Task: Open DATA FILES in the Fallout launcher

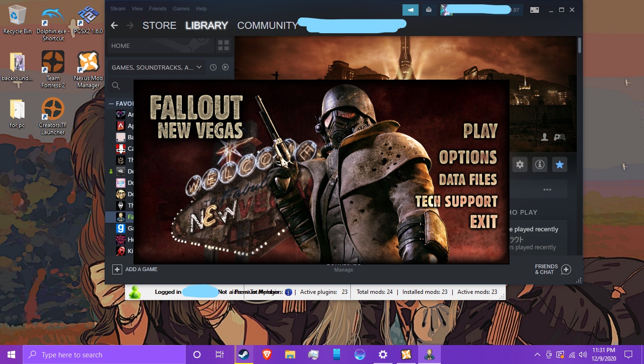Action: [468, 180]
